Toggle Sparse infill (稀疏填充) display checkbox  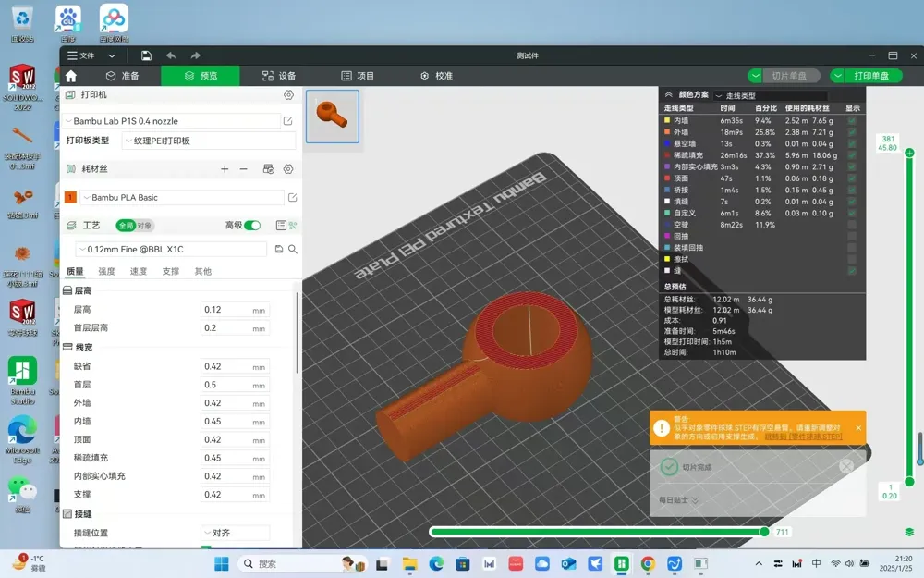click(852, 155)
